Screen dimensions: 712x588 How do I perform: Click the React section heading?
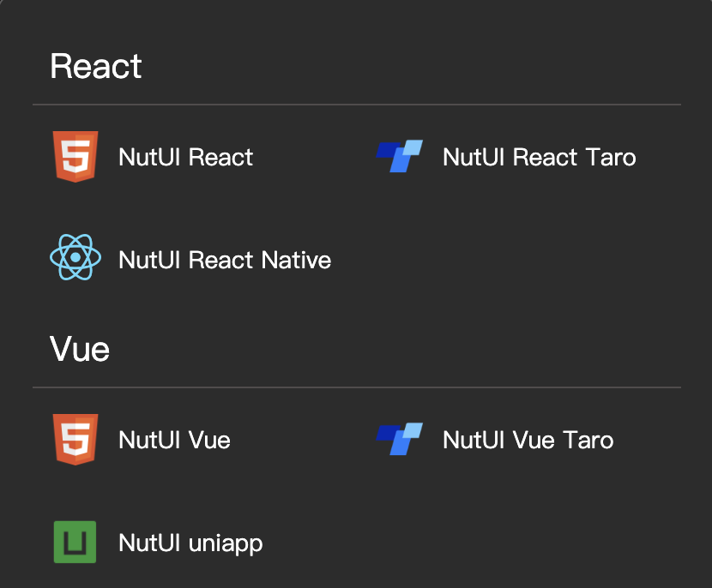[96, 66]
